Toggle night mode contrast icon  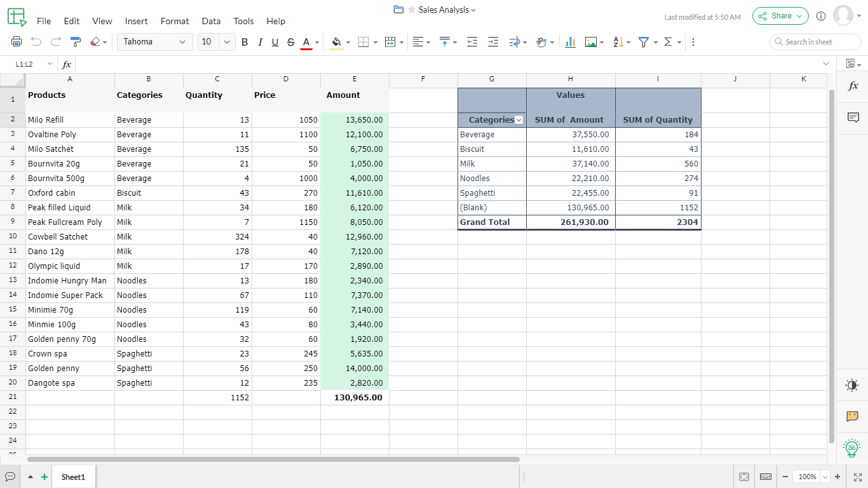click(852, 385)
